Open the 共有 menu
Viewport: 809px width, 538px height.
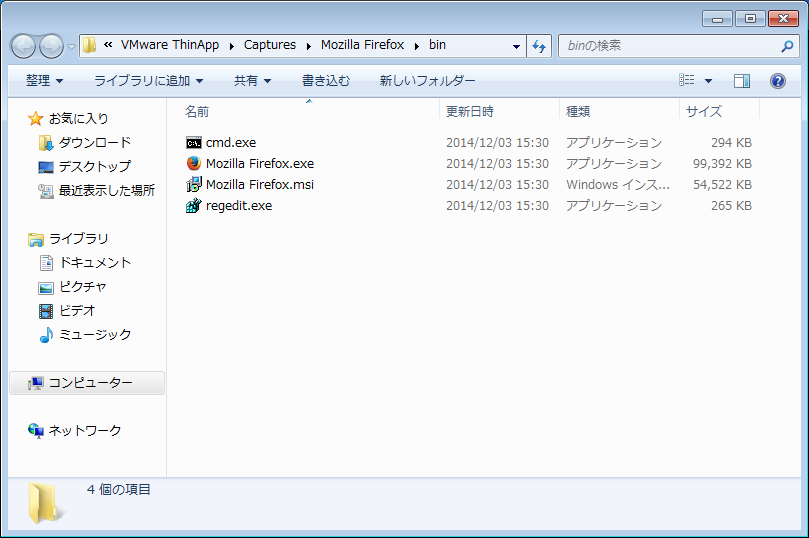tap(252, 80)
